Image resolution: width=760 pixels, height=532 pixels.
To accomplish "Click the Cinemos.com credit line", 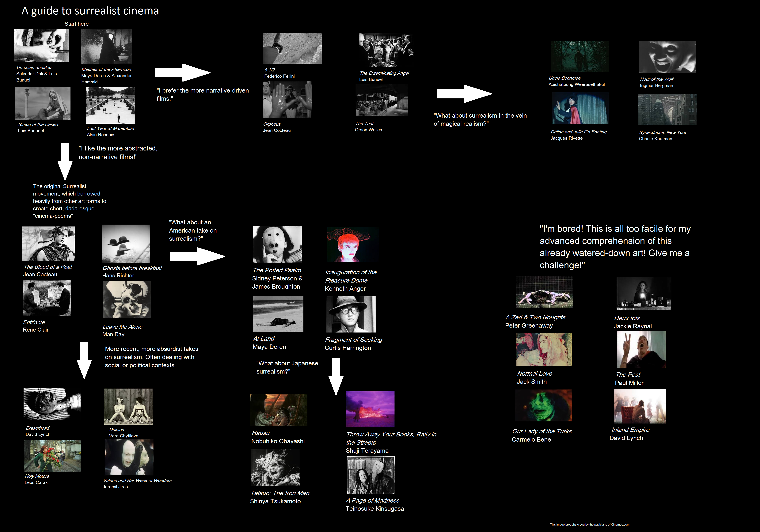I will coord(590,524).
